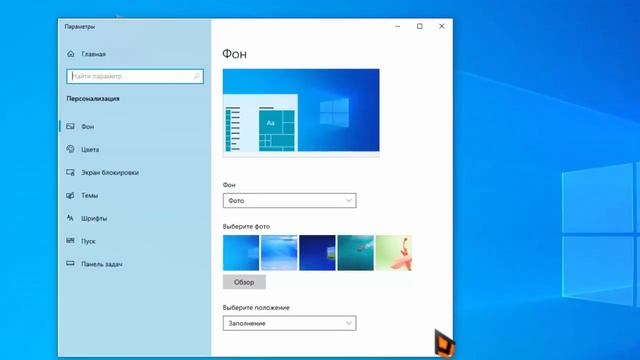The height and width of the screenshot is (360, 640).
Task: Click the Start icon beside Пуск
Action: click(x=70, y=241)
